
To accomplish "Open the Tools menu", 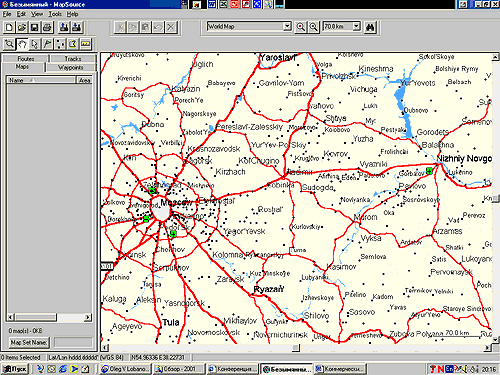I will pos(55,14).
